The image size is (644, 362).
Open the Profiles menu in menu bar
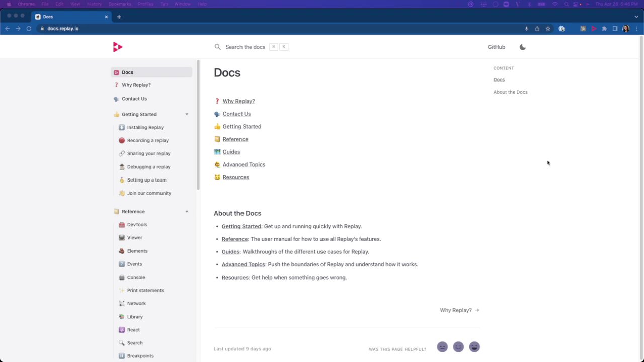146,4
